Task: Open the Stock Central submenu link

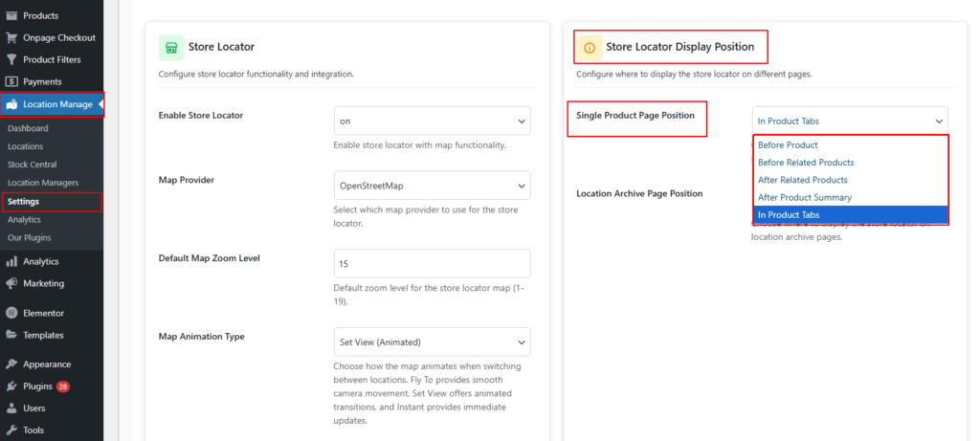Action: [32, 165]
